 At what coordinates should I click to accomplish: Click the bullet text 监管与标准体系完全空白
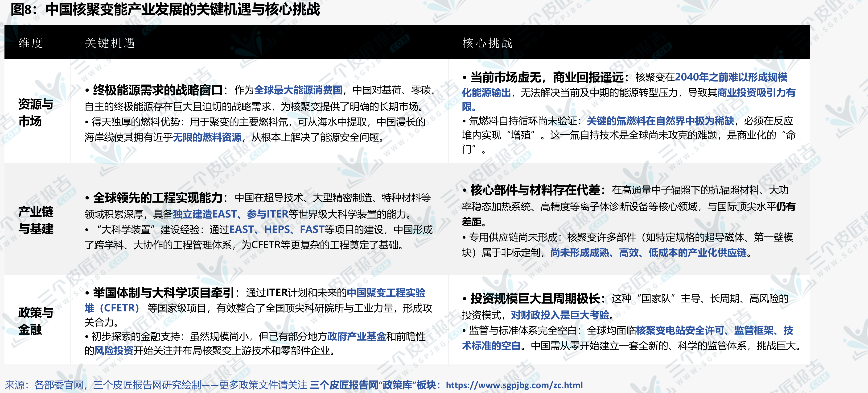click(x=523, y=330)
